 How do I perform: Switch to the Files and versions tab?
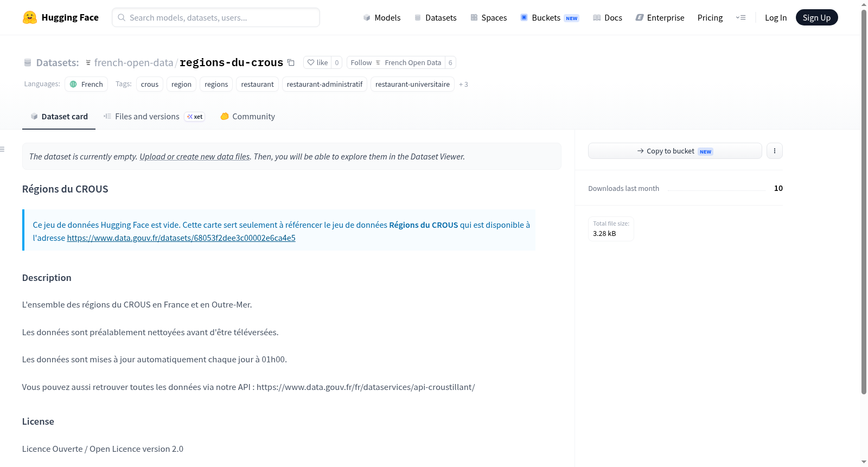[154, 117]
